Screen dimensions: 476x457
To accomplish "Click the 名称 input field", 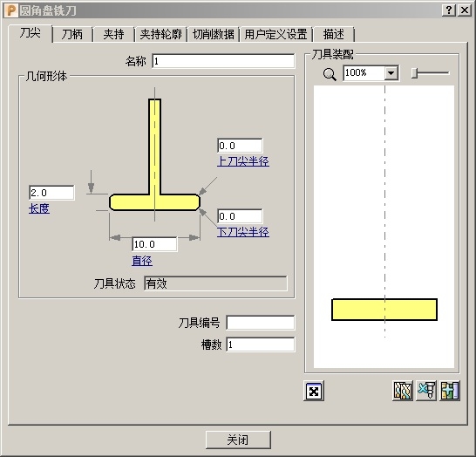I will pyautogui.click(x=223, y=61).
